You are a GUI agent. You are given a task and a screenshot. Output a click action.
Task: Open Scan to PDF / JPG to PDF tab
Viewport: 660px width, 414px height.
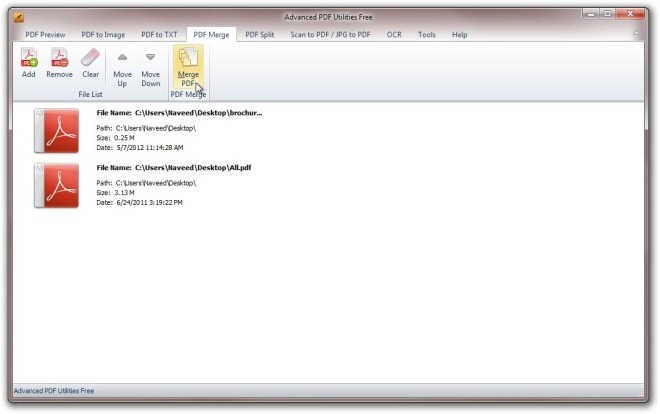pyautogui.click(x=330, y=34)
